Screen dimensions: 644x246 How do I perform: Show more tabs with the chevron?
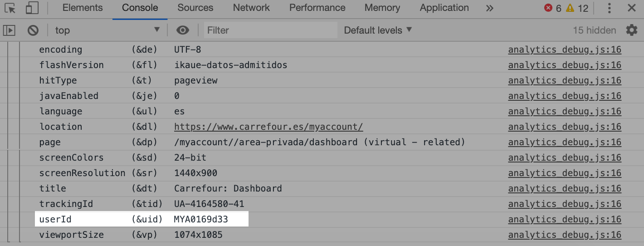489,8
